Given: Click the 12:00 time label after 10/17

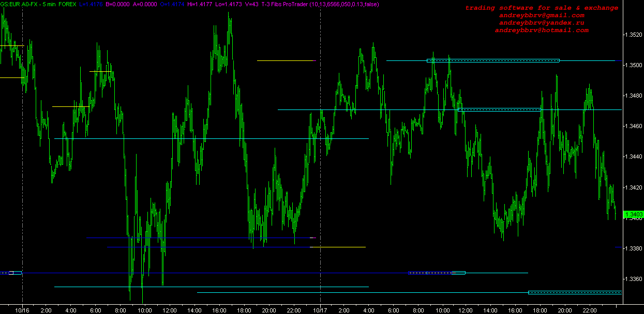Looking at the screenshot, I should tap(467, 310).
